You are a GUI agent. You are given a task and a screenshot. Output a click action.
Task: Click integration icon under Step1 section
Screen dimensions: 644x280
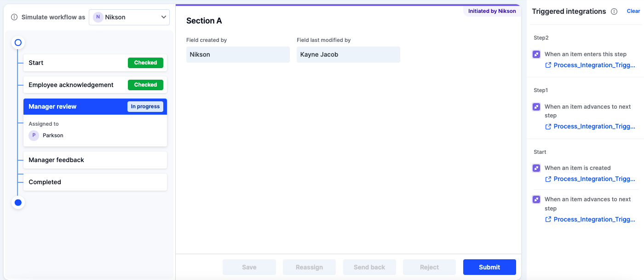tap(536, 107)
